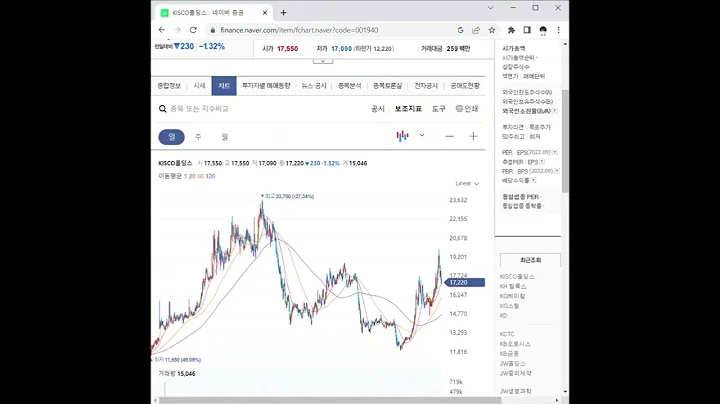
Task: Click the 외국인소진율 help icon
Action: click(x=555, y=111)
